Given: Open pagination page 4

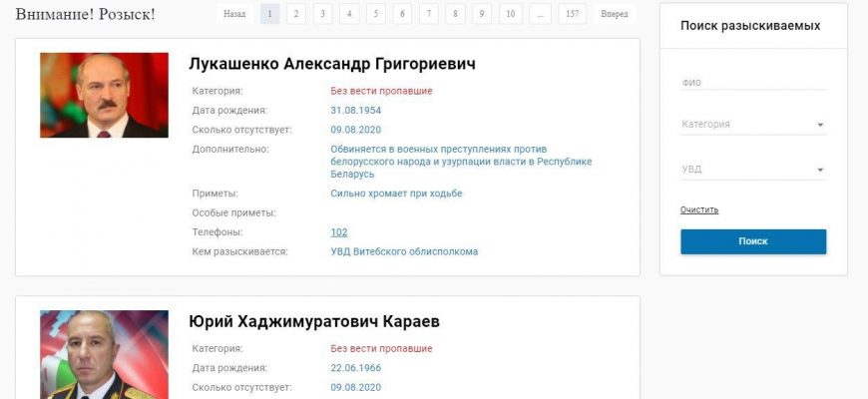Looking at the screenshot, I should [x=349, y=14].
